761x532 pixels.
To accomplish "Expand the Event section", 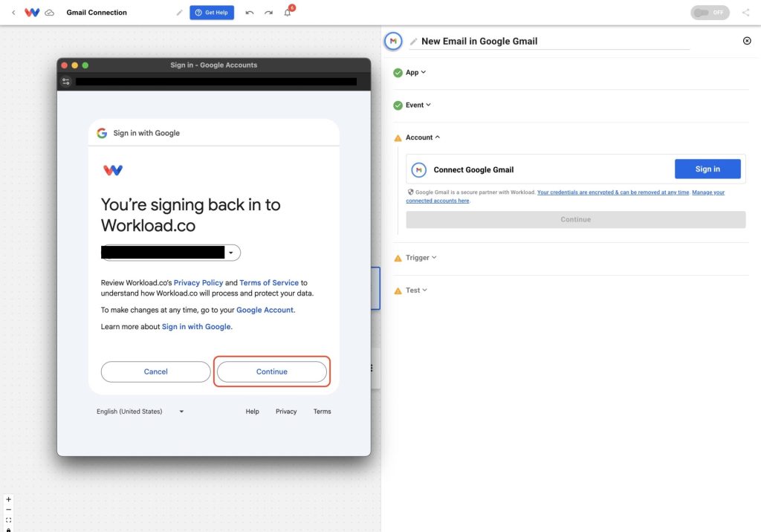I will (x=418, y=105).
